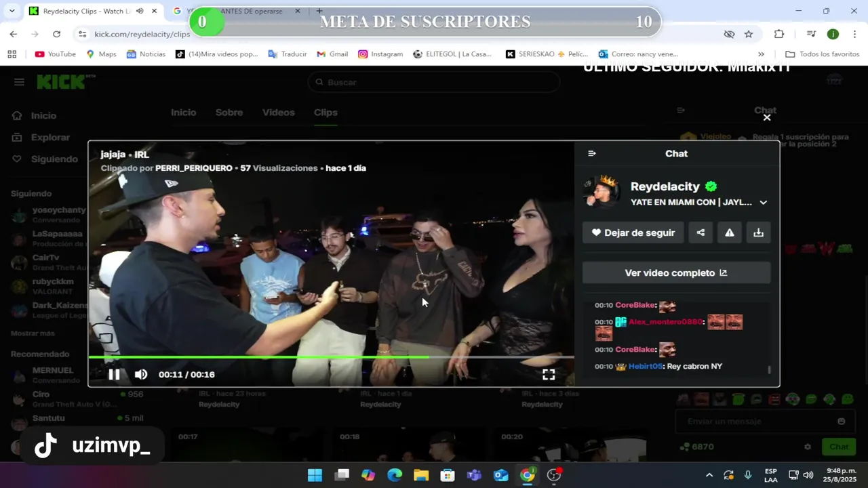Click chat user CoreBlake first message

pos(635,305)
